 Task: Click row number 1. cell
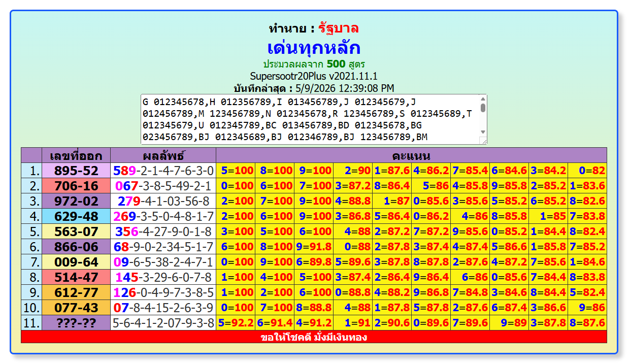tap(31, 171)
